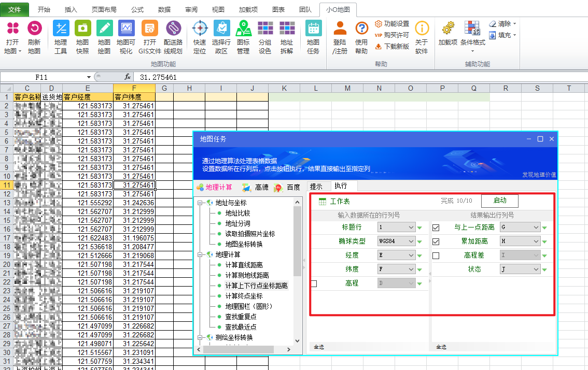Switch to the 文件 tab
This screenshot has height=370, width=588.
(15, 9)
